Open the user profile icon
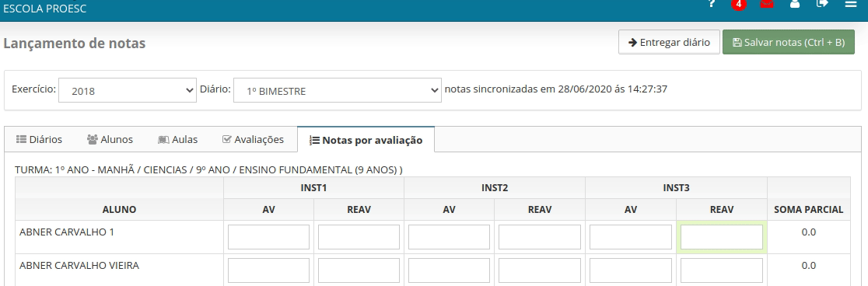The height and width of the screenshot is (286, 868). pyautogui.click(x=795, y=3)
